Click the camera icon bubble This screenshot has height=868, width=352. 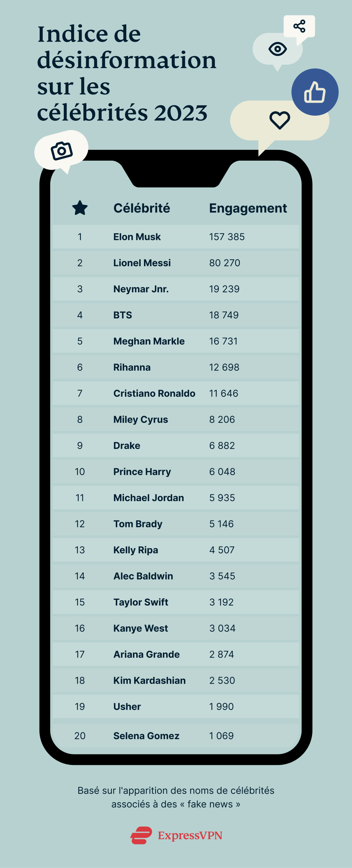point(62,151)
